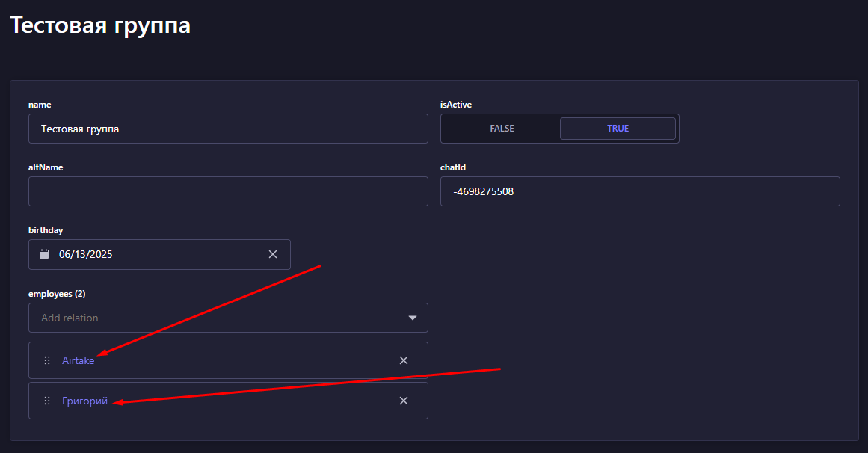Click the calendar icon in birthday field
Viewport: 868px width, 453px height.
pyautogui.click(x=44, y=254)
